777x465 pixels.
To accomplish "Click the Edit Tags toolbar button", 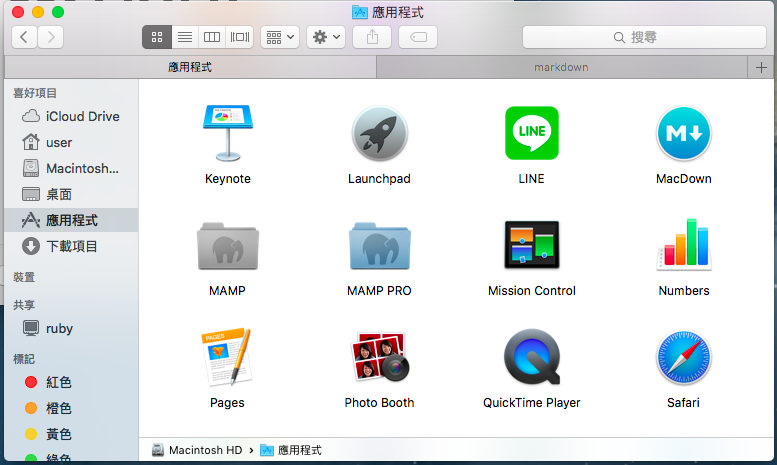I will tap(418, 37).
